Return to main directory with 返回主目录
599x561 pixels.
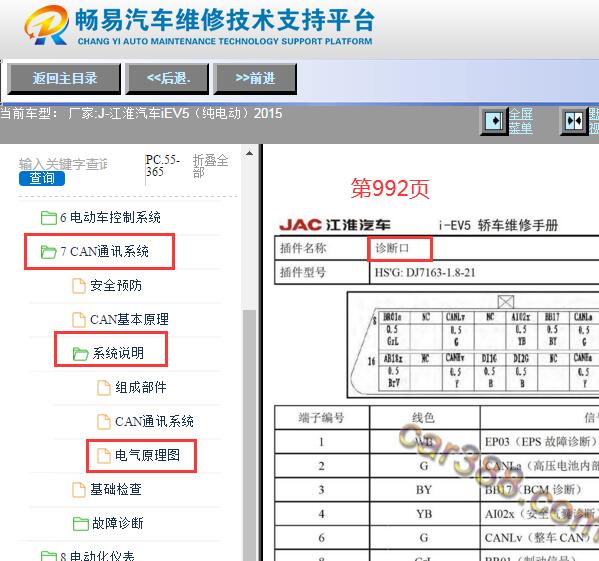click(x=64, y=79)
